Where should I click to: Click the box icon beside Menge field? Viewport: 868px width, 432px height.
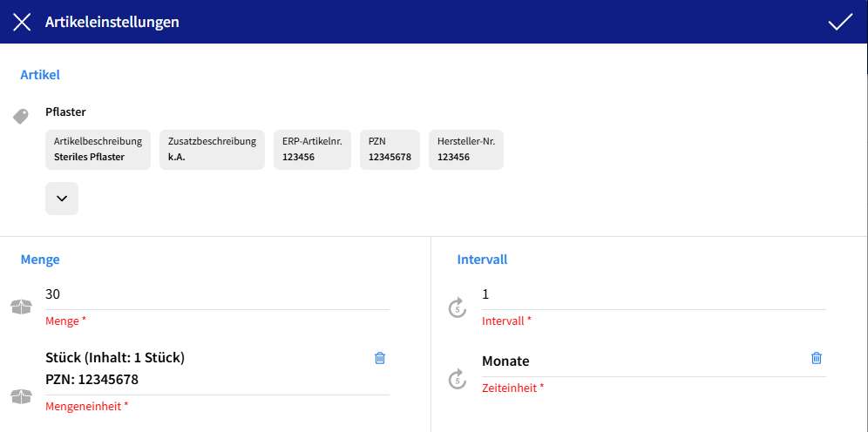pos(22,306)
